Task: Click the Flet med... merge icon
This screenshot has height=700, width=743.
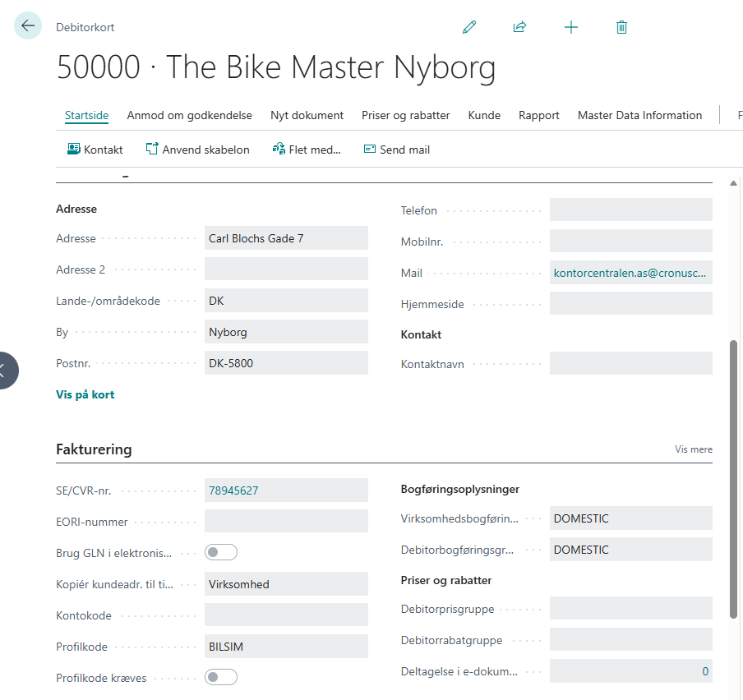Action: click(279, 150)
